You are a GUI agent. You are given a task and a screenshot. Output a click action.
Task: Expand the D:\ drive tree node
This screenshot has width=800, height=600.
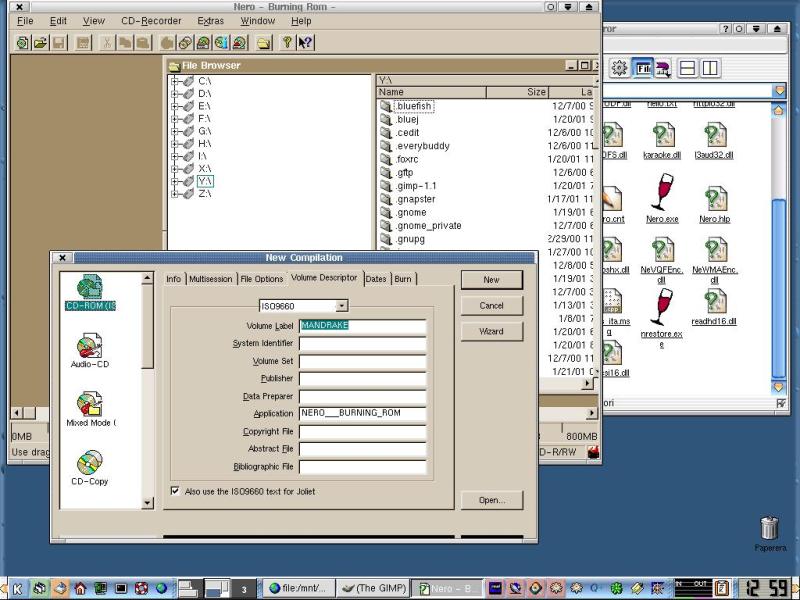(174, 93)
